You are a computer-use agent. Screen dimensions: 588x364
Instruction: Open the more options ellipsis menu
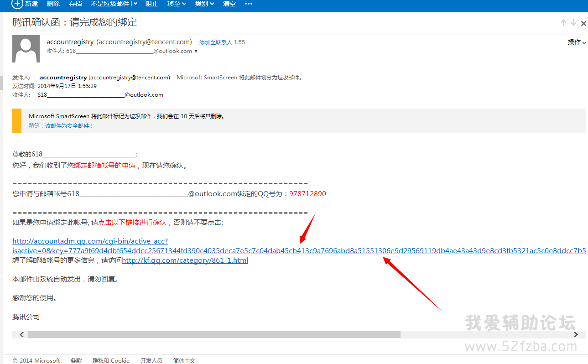pos(249,4)
